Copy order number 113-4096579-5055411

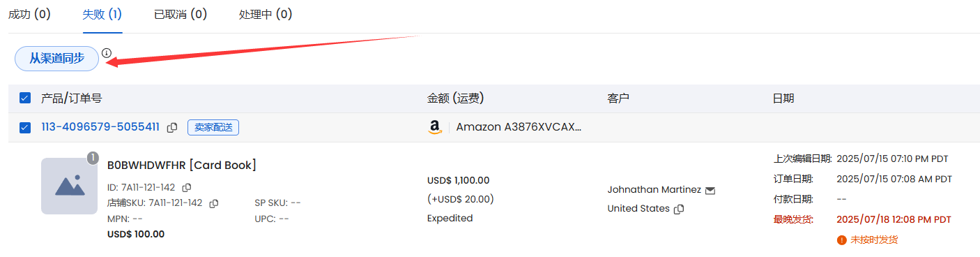(x=172, y=127)
